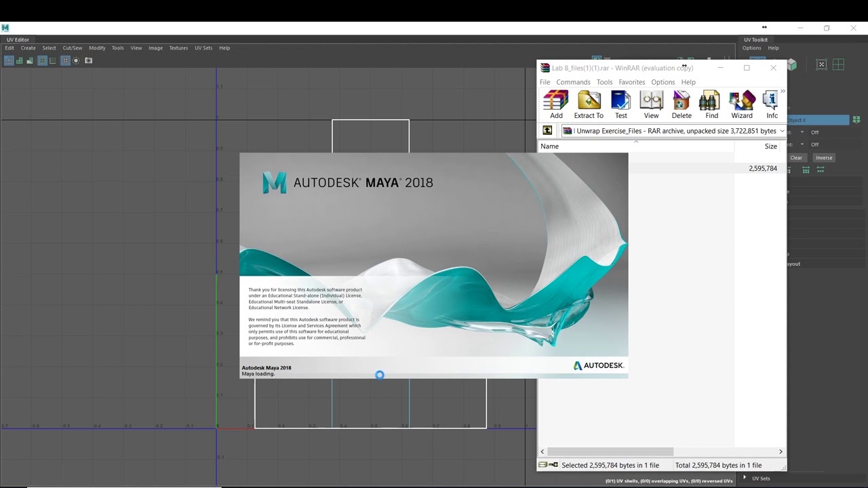The image size is (868, 488).
Task: Expand the WinRAR toolbar overflow chevron
Action: click(x=783, y=91)
